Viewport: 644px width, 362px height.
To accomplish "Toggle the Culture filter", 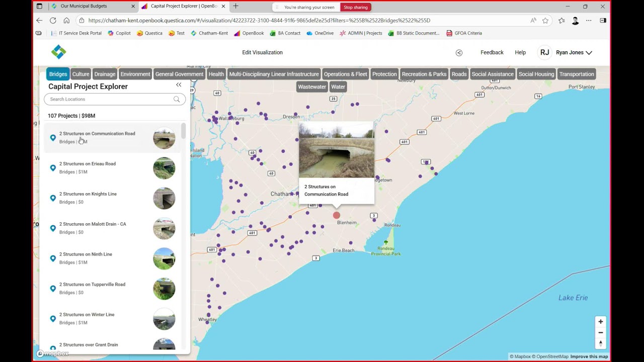I will coord(80,74).
